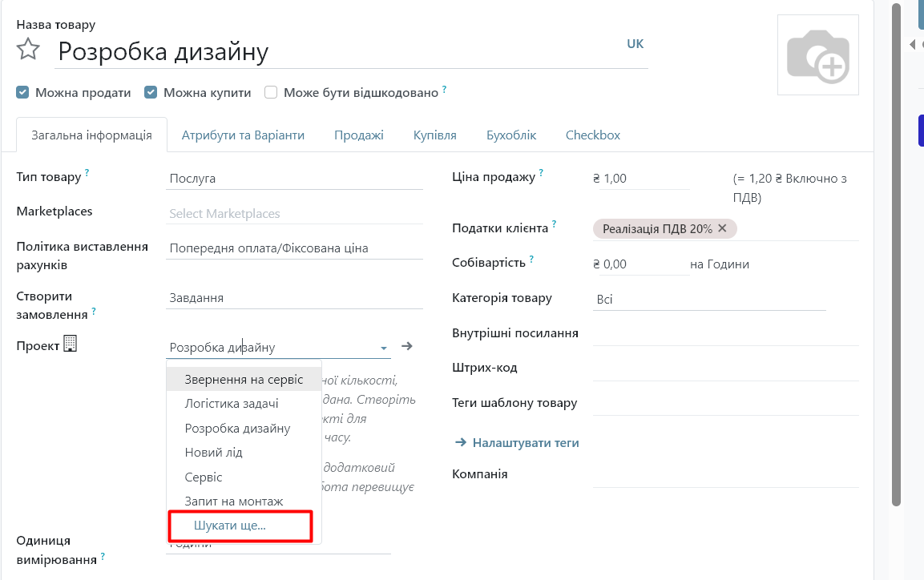Uncheck the Можна купити checkbox

151,92
